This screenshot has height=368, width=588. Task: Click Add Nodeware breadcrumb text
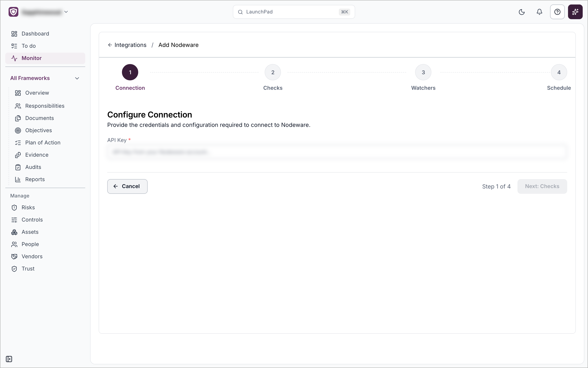point(178,45)
